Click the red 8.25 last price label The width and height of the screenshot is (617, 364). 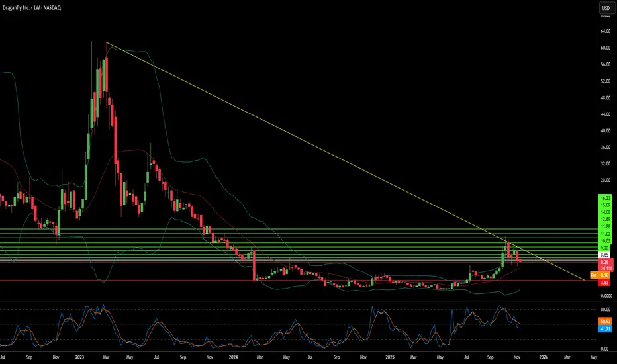(x=605, y=262)
